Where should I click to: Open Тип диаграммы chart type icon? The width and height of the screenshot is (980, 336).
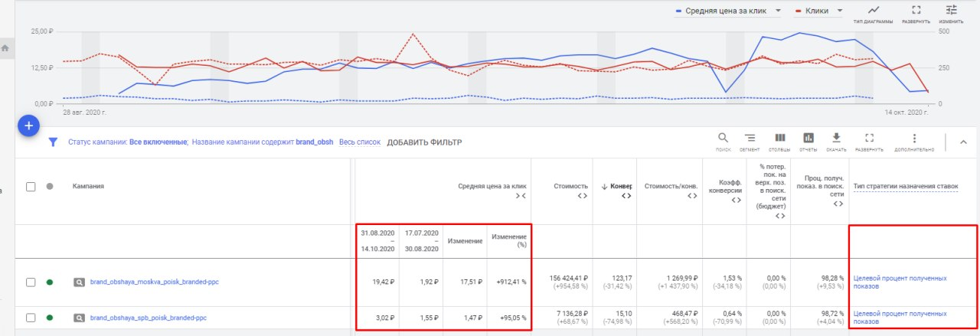pos(874,13)
